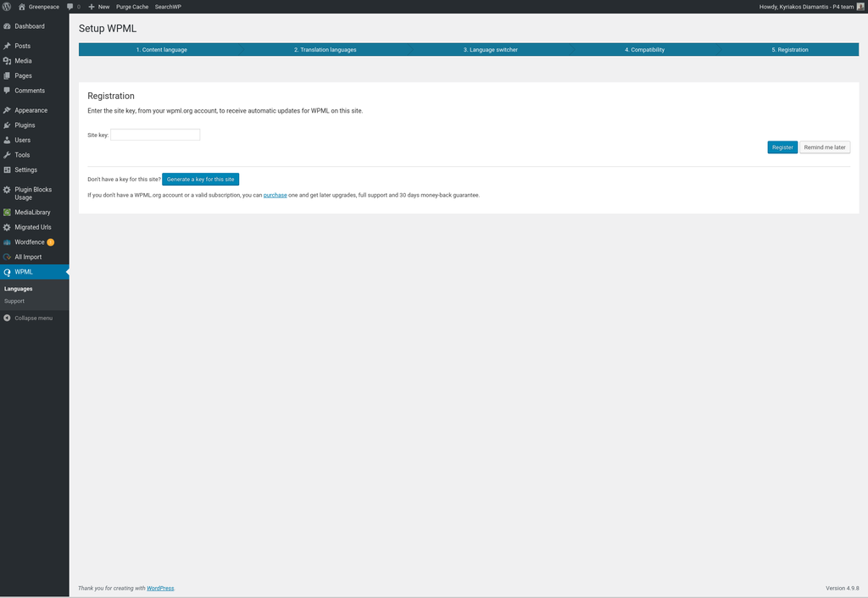The width and height of the screenshot is (868, 598).
Task: Click the Dashboard gauge icon
Action: click(7, 26)
